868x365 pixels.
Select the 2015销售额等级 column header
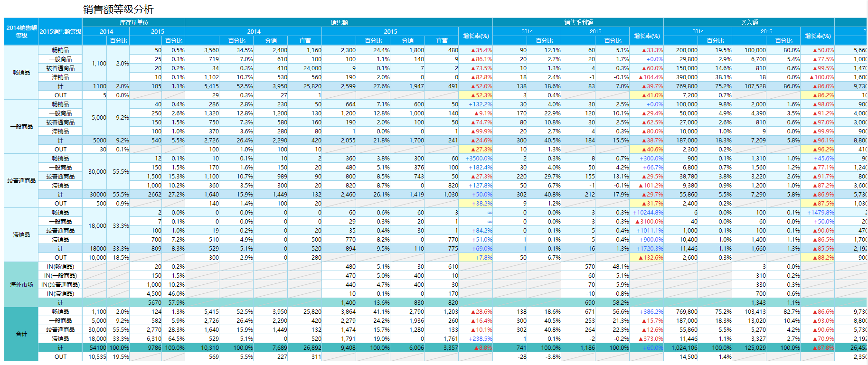point(60,31)
